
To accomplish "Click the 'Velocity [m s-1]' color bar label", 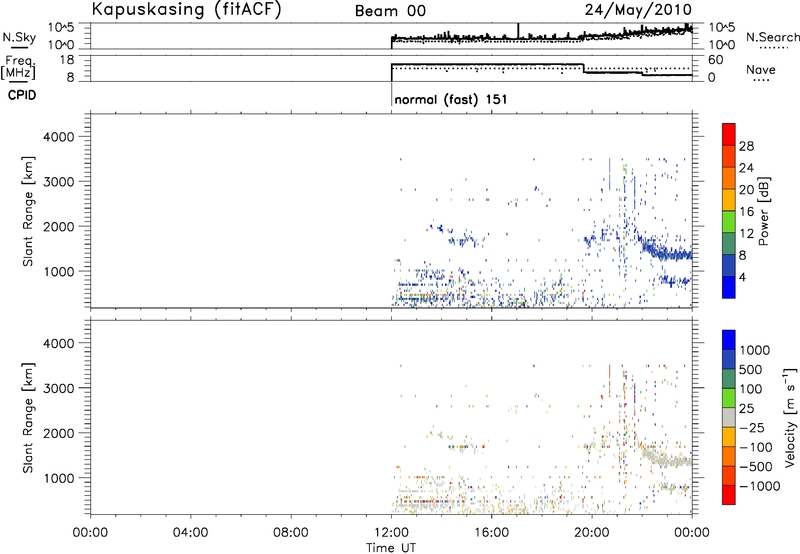I will tap(790, 417).
